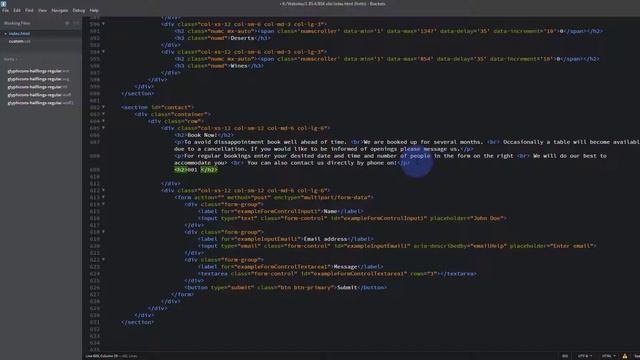Open the Edit menu

17,10
